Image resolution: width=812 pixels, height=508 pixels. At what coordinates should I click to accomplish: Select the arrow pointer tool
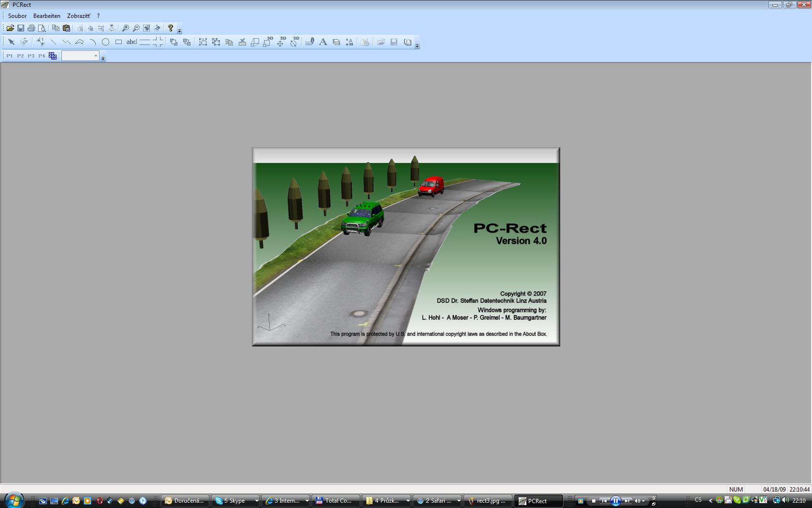pos(11,42)
